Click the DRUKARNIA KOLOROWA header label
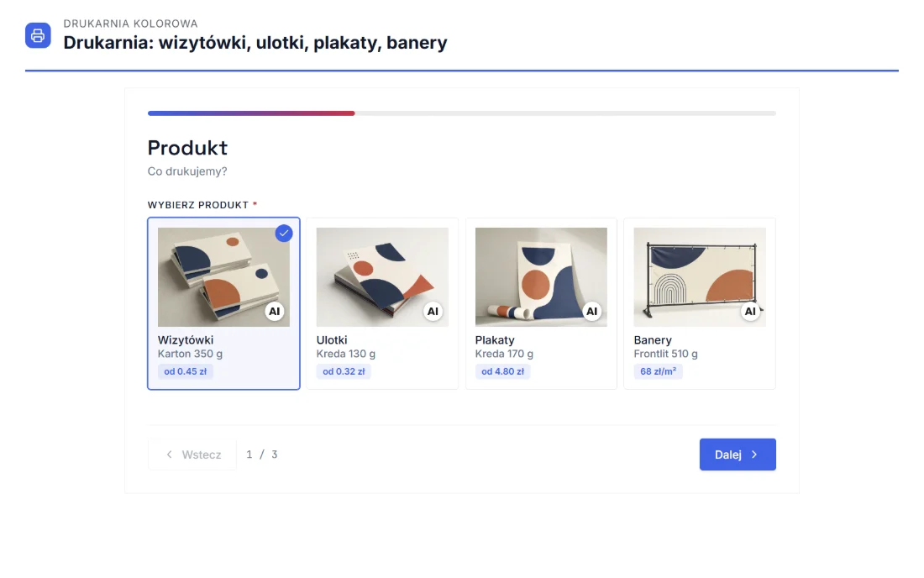 (x=131, y=24)
